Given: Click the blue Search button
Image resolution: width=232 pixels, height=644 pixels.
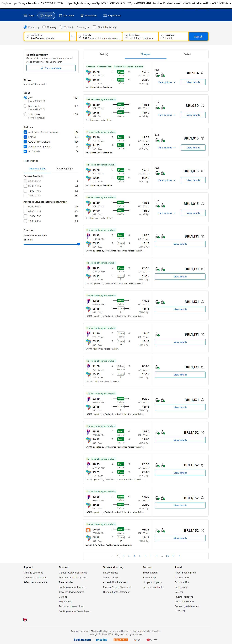Looking at the screenshot, I should (198, 36).
